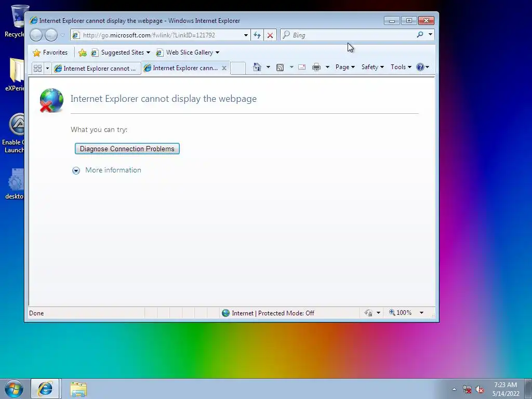Click Diagnose Connection Problems button
This screenshot has width=532, height=399.
coord(127,149)
